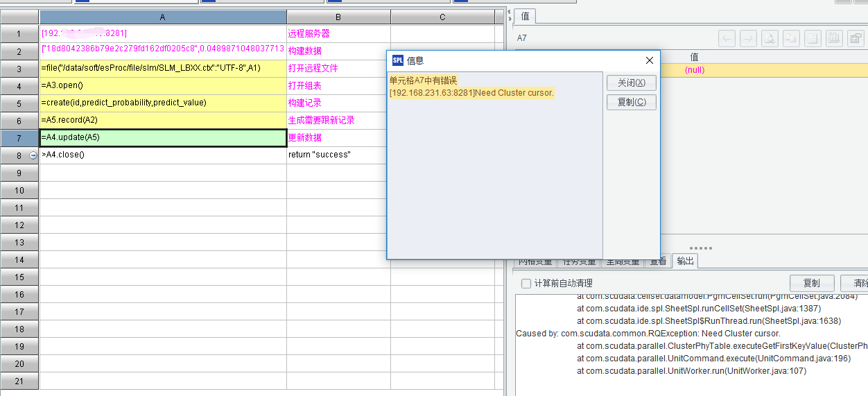Switch to the 输出 tab
This screenshot has width=868, height=396.
click(684, 261)
